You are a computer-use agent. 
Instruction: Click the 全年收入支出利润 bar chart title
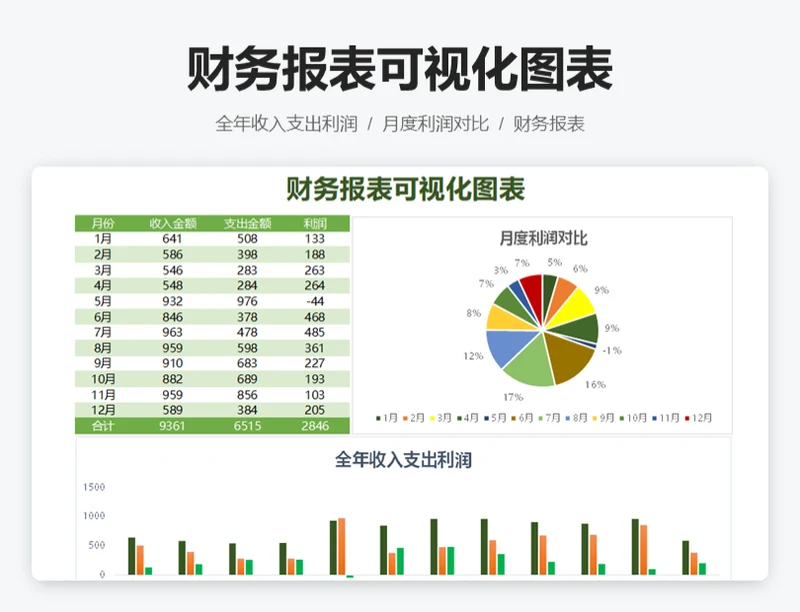[403, 460]
